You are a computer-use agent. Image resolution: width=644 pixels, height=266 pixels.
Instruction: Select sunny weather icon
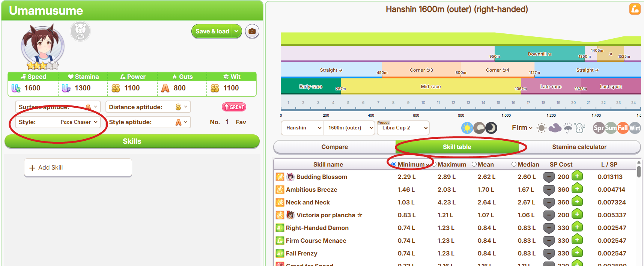(x=541, y=128)
